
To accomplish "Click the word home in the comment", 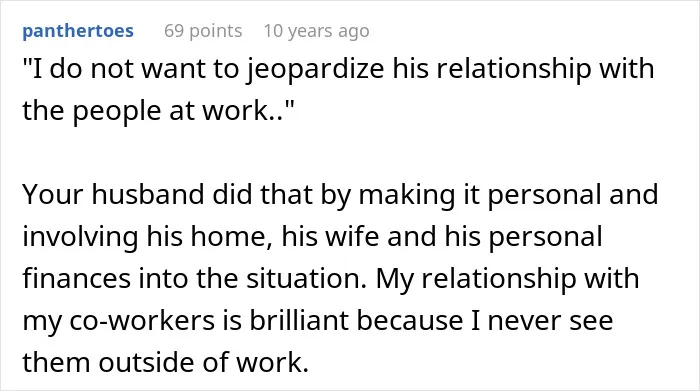I will (x=232, y=237).
